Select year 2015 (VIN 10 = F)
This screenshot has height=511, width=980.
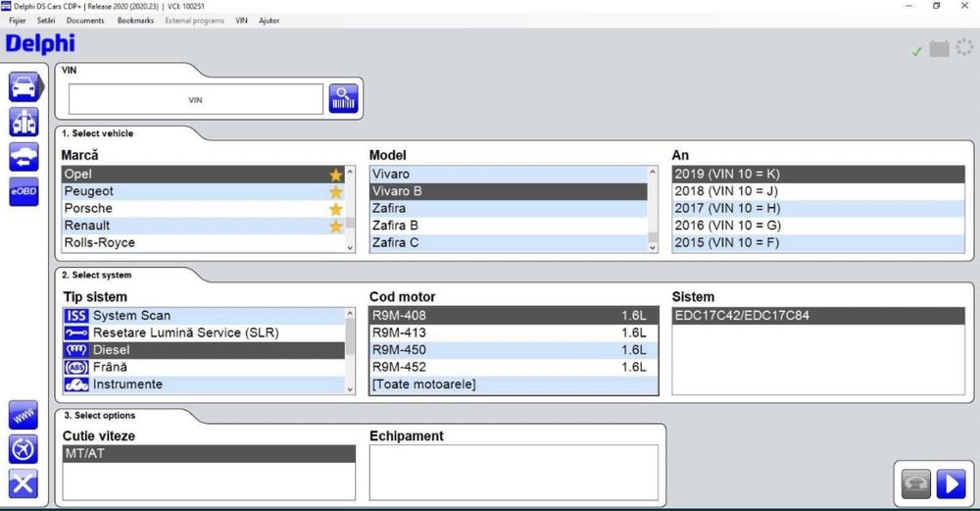click(818, 242)
